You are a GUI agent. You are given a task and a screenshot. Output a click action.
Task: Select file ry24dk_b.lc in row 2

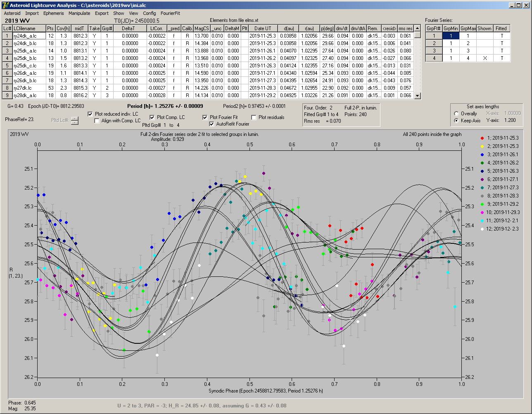coord(29,43)
